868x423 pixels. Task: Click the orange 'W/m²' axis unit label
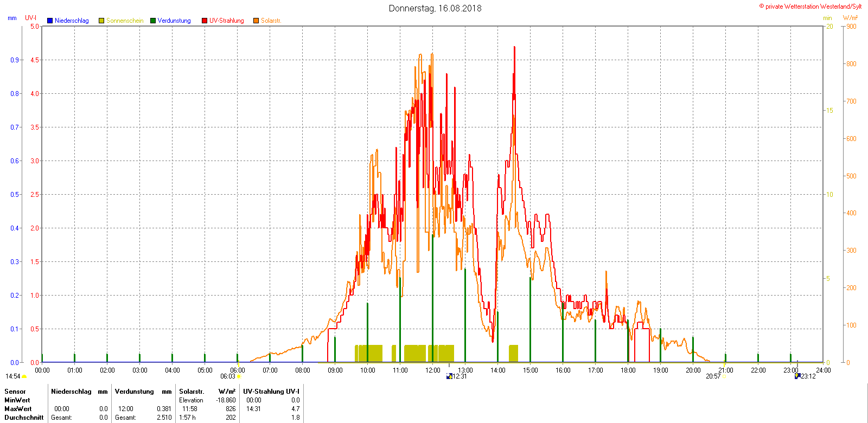(851, 18)
